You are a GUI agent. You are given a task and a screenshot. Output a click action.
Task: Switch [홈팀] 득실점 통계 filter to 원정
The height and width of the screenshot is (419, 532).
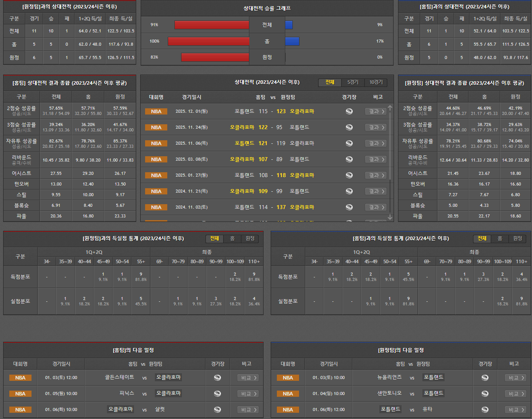point(517,239)
